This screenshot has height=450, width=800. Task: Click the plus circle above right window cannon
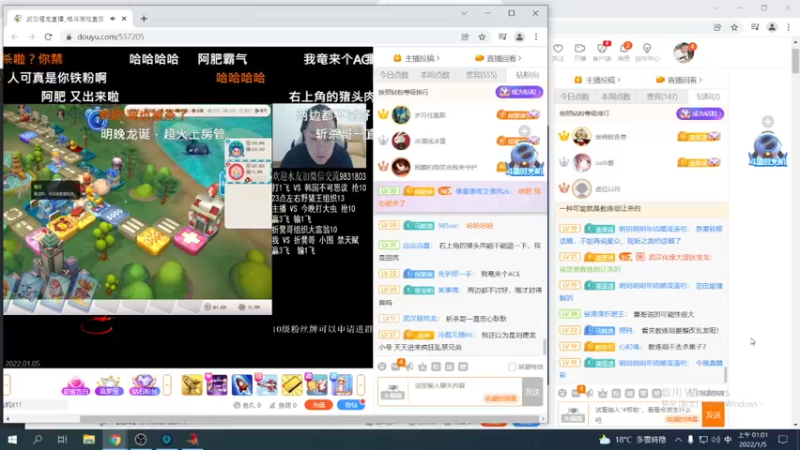tap(767, 121)
